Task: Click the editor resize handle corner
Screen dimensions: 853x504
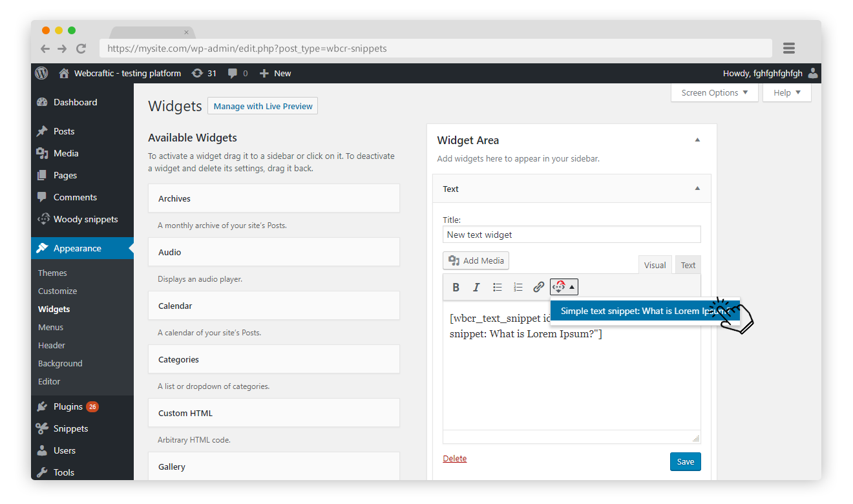Action: 696,438
